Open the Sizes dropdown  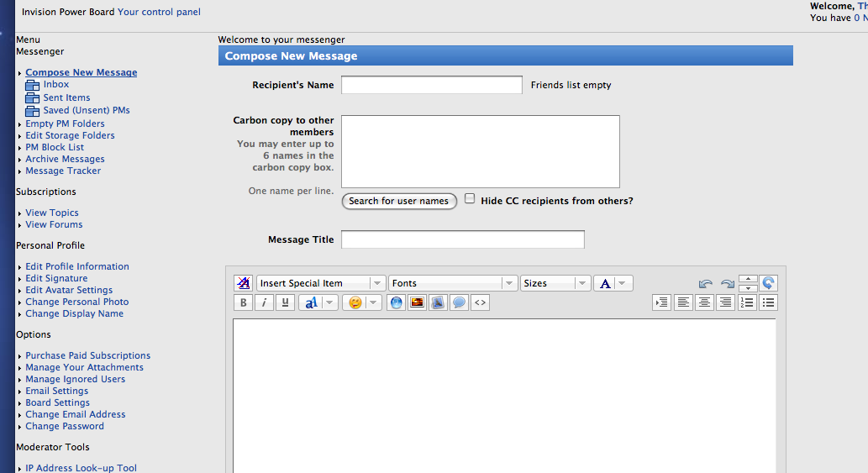pos(555,283)
